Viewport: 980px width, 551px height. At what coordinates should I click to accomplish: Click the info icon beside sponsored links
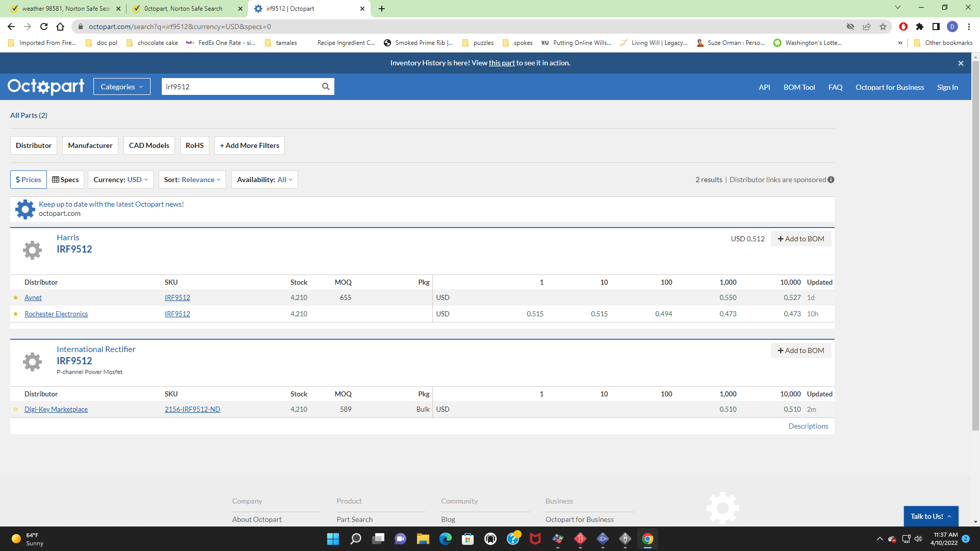point(831,180)
